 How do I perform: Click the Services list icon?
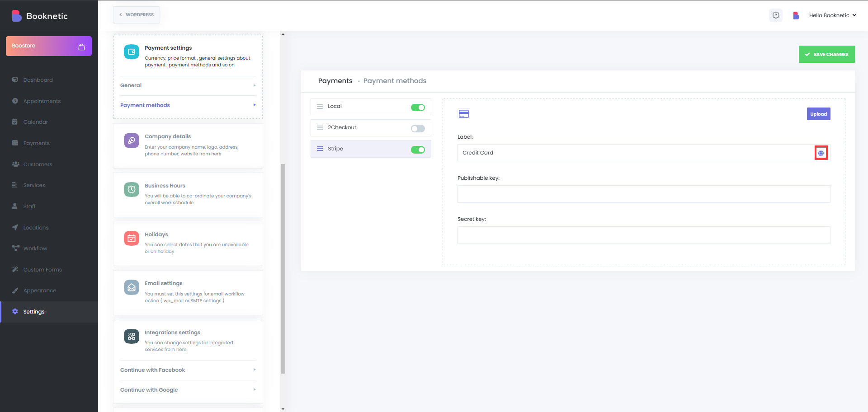point(15,185)
